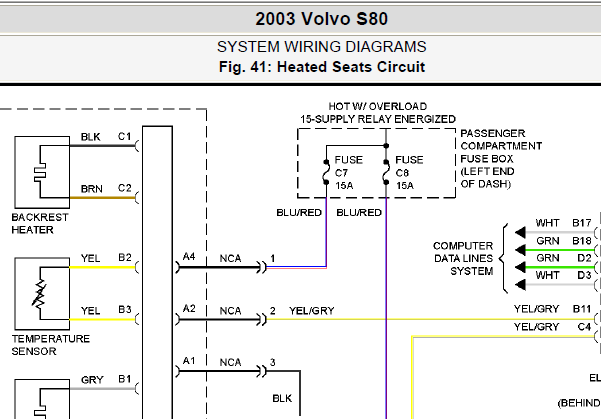The height and width of the screenshot is (419, 601).
Task: Select terminal label "B18"
Action: coord(582,241)
